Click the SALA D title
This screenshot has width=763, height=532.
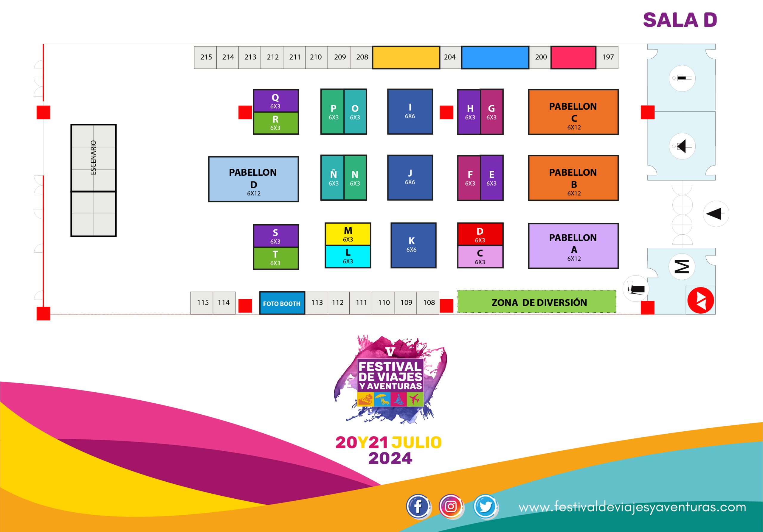680,20
